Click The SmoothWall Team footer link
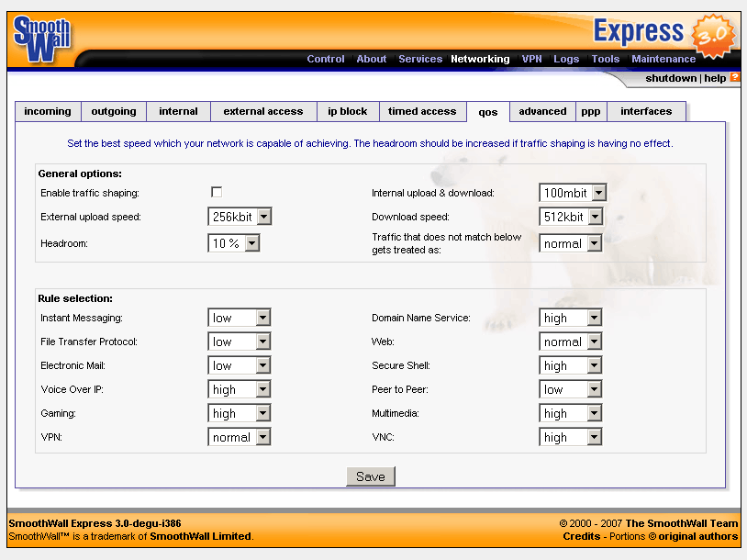The width and height of the screenshot is (747, 560). click(681, 523)
